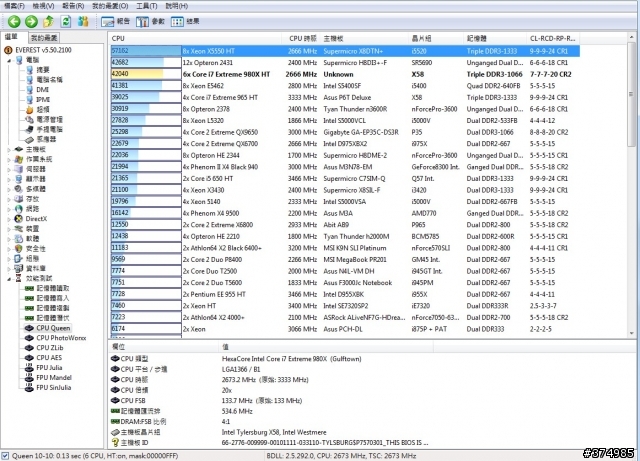Viewport: 640px width, 461px height.
Task: Open the 說明(H) Help menu
Action: [x=176, y=6]
